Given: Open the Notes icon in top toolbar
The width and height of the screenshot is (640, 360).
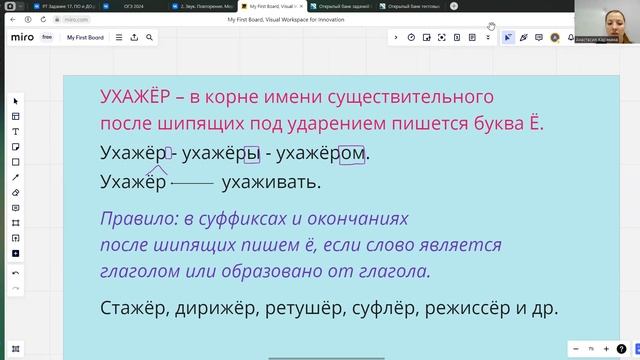Looking at the screenshot, I should 472,38.
